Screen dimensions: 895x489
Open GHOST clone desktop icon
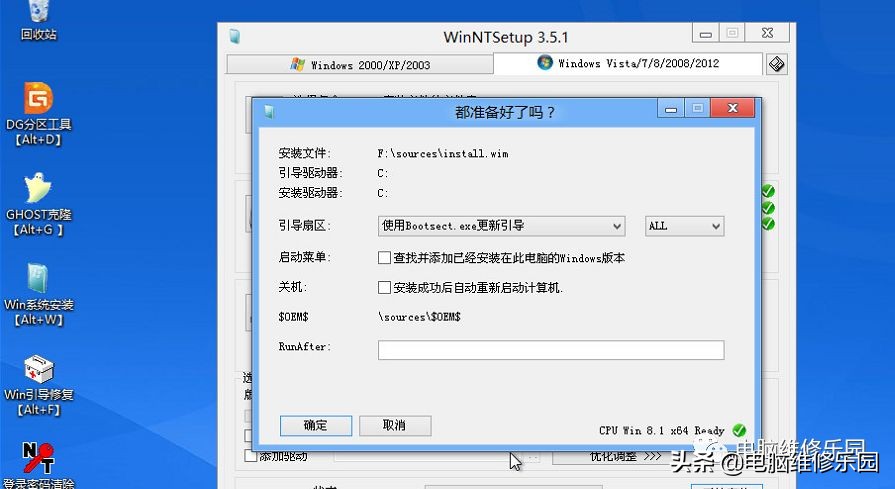(x=39, y=204)
